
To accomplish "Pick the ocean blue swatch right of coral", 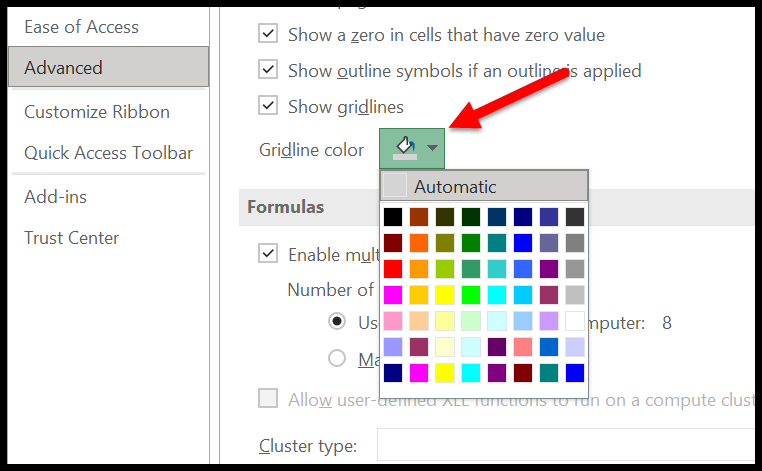I will click(549, 347).
